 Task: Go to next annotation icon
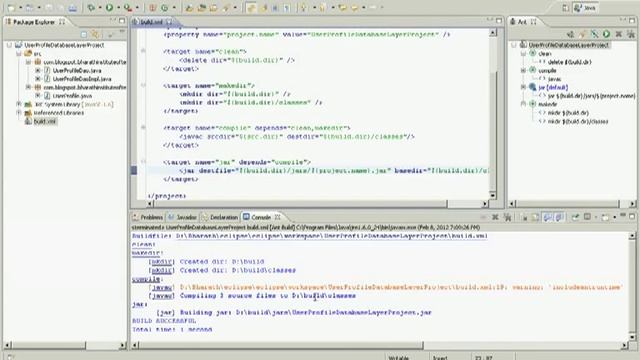(x=303, y=7)
